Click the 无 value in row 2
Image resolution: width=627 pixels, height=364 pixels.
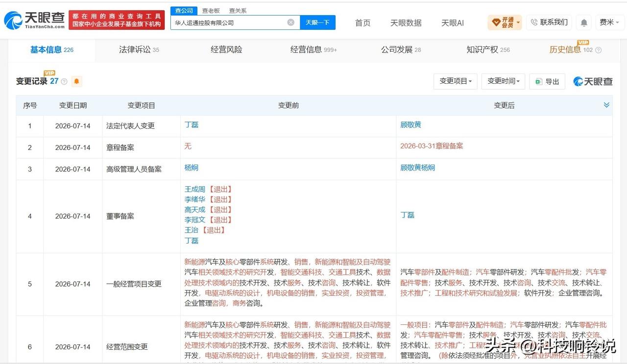(x=188, y=146)
